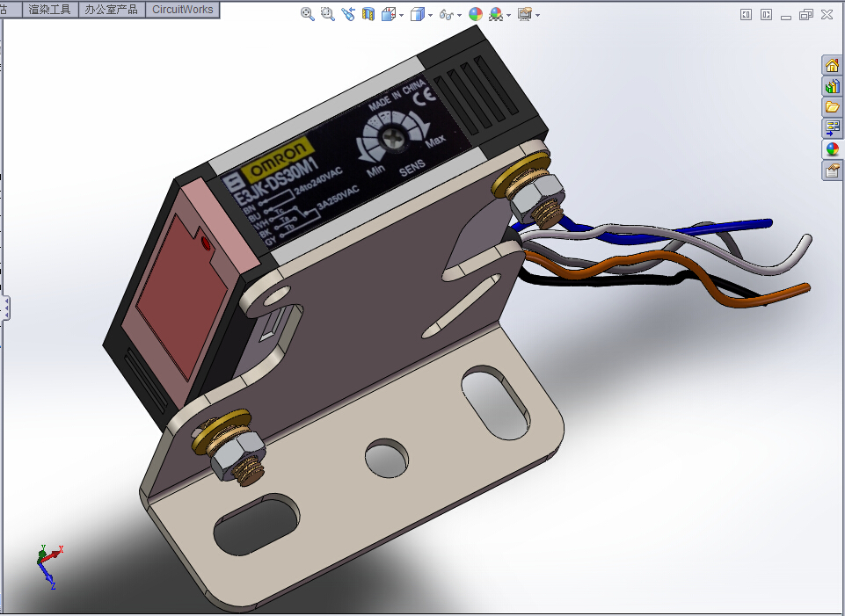Click the tile-left window split button
Image resolution: width=845 pixels, height=616 pixels.
click(x=746, y=15)
